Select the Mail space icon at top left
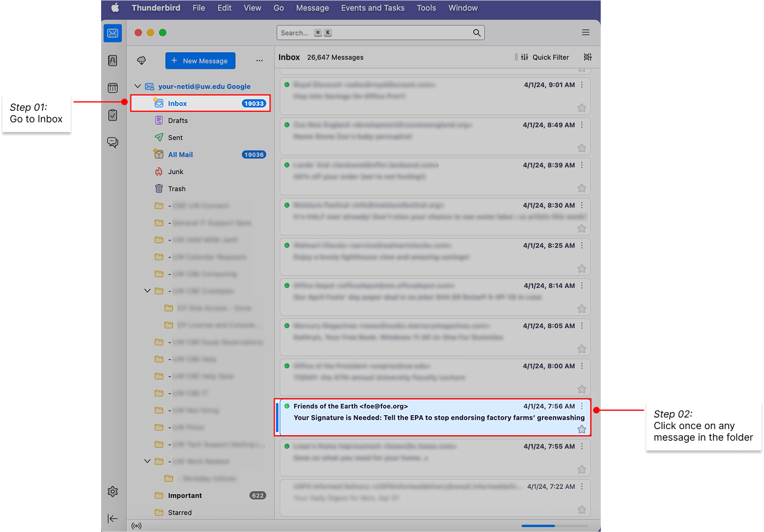This screenshot has height=532, width=764. [112, 33]
